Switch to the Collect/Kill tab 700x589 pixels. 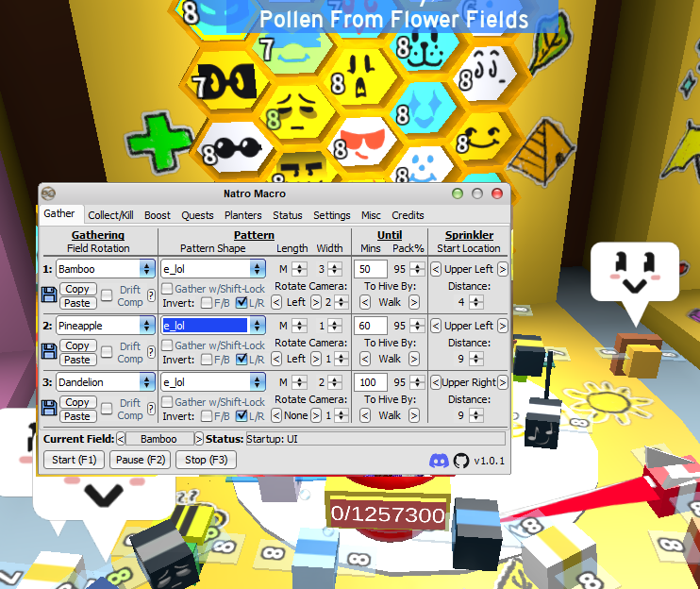pyautogui.click(x=110, y=215)
